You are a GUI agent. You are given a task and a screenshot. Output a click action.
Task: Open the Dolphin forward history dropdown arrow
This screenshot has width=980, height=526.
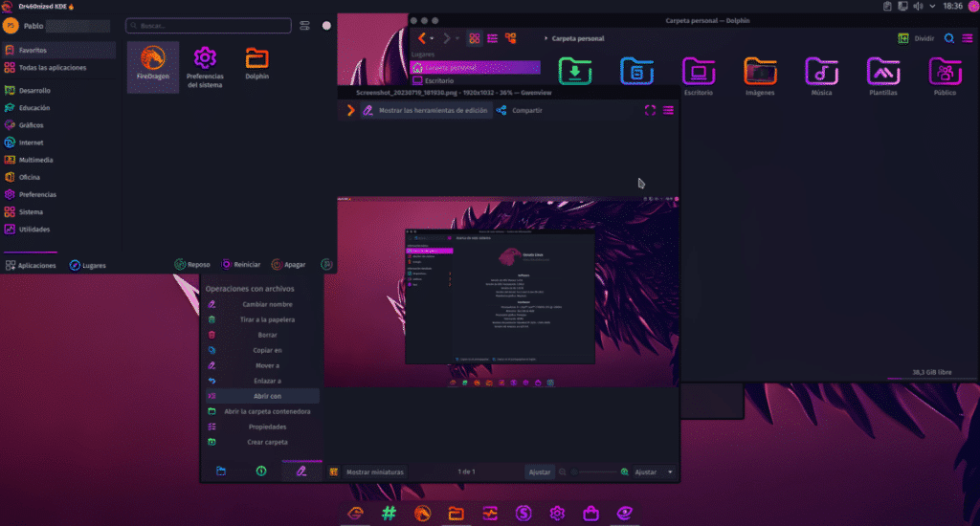(457, 38)
